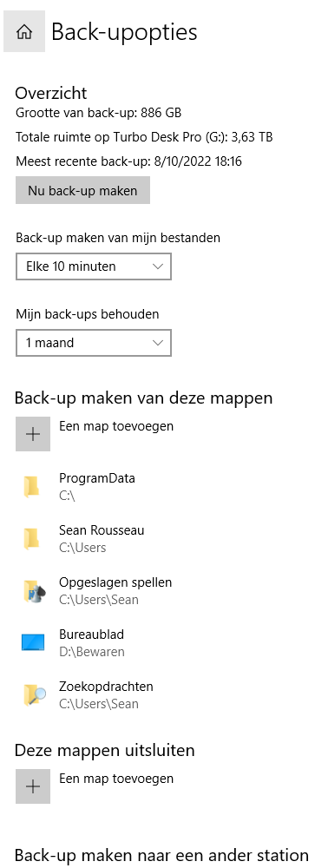Viewport: 315px width, 868px height.
Task: Click 'Een map toevoegen' for excluded folders
Action: pyautogui.click(x=116, y=779)
